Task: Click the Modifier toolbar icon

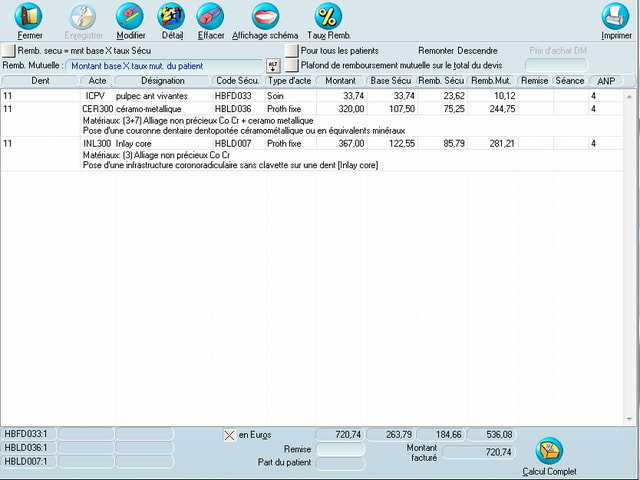Action: tap(131, 16)
